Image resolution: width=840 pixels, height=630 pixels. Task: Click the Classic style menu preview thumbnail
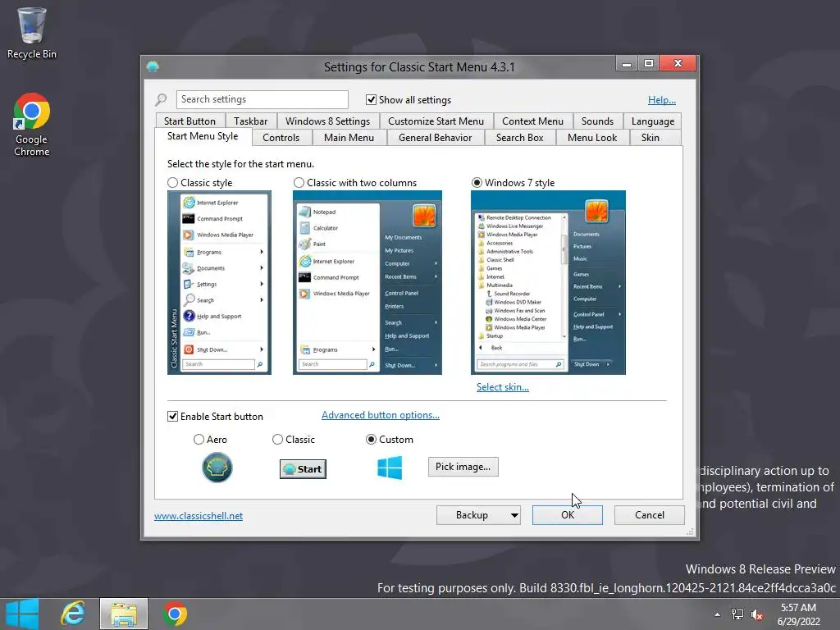coord(219,282)
